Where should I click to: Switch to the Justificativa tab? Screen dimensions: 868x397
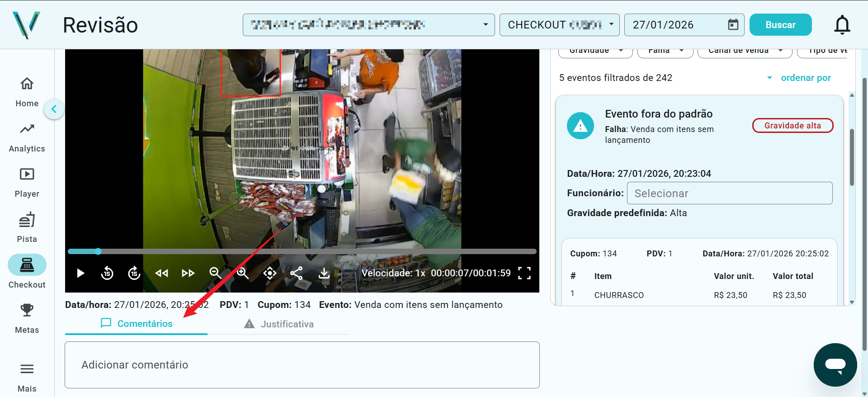coord(279,324)
